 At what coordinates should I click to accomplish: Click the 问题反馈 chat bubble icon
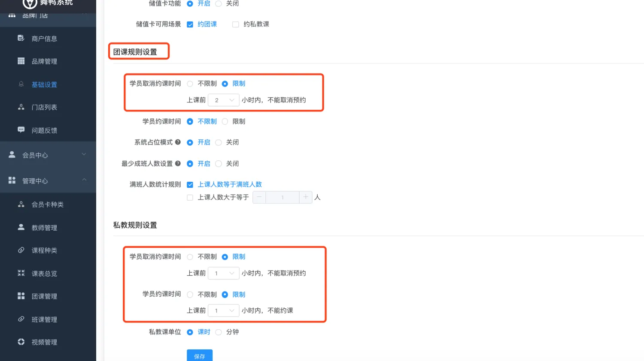[21, 130]
